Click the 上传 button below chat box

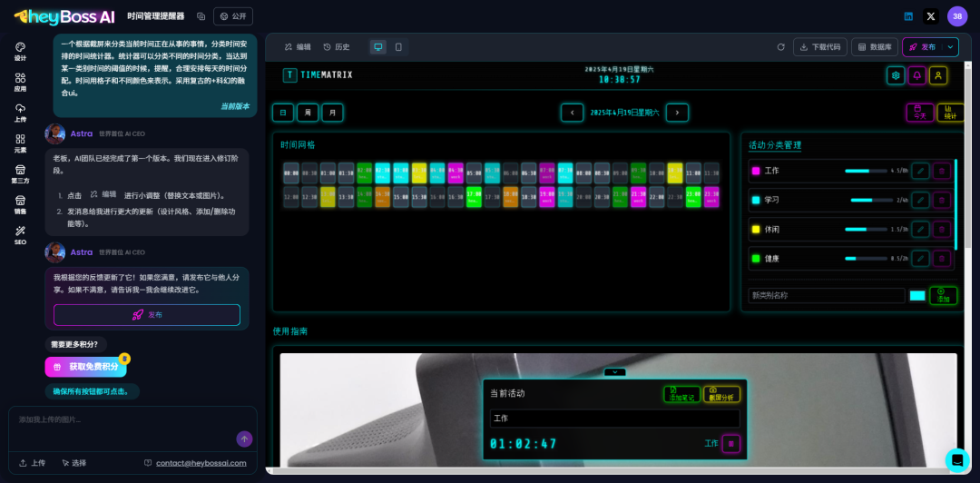(33, 463)
